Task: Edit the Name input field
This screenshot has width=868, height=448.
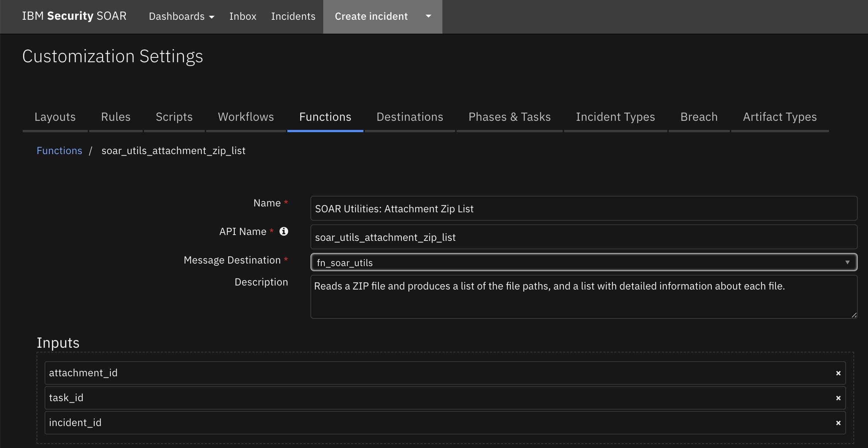Action: pyautogui.click(x=583, y=209)
